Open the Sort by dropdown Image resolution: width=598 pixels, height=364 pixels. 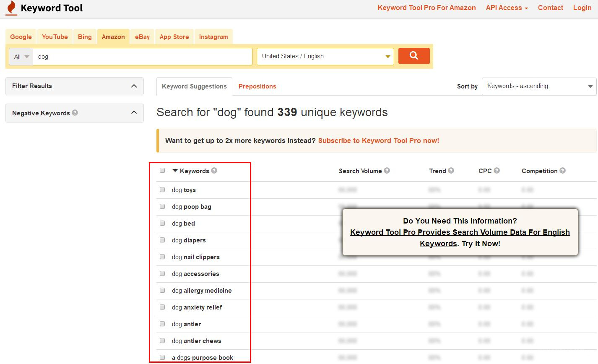[x=539, y=86]
